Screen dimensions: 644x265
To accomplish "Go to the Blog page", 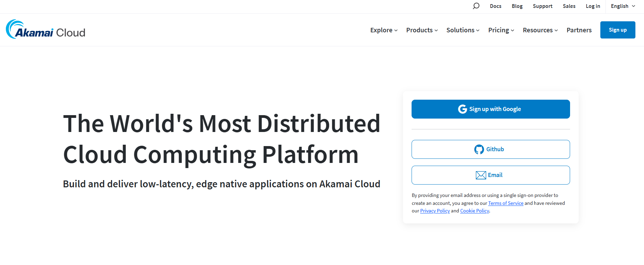I will tap(517, 6).
